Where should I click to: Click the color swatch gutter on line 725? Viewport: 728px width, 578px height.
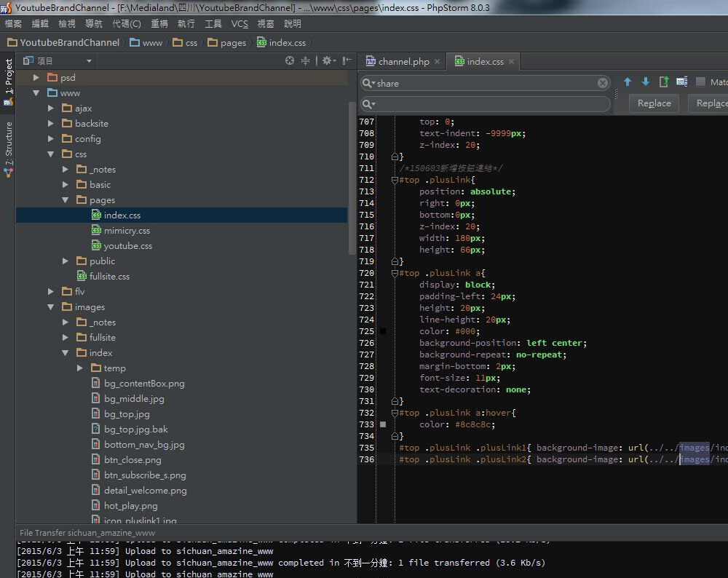coord(383,331)
